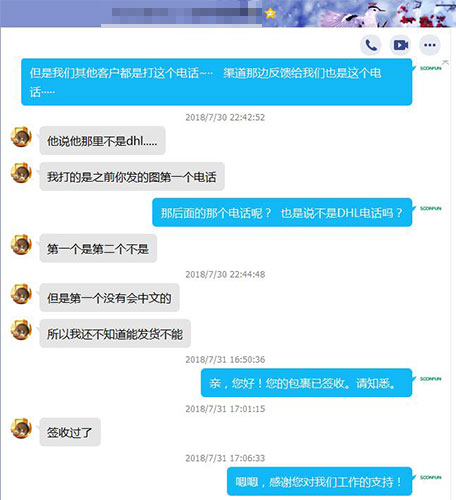The height and width of the screenshot is (500, 456).
Task: Click the SOONFUN logo beside the package-signed message
Action: point(430,379)
